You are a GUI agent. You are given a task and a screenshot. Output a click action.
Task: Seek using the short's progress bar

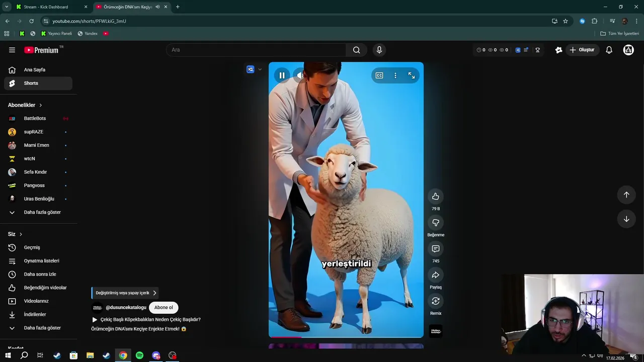346,337
